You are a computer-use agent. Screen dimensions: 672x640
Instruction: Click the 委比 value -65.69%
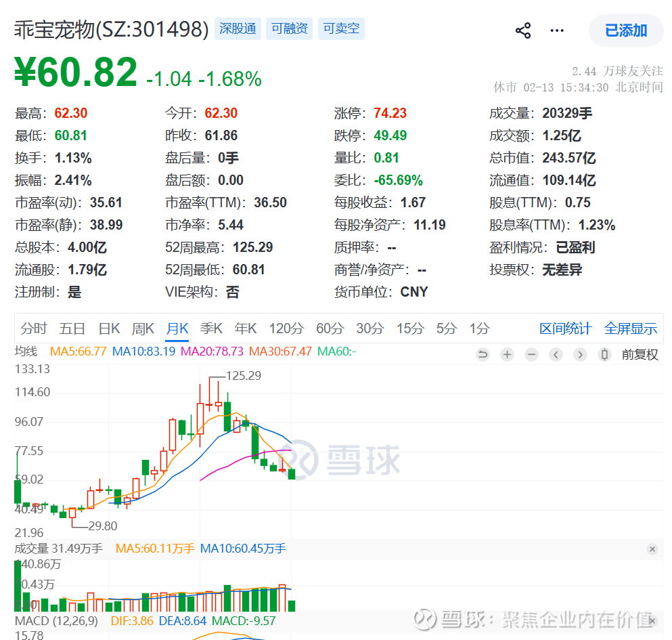point(398,180)
